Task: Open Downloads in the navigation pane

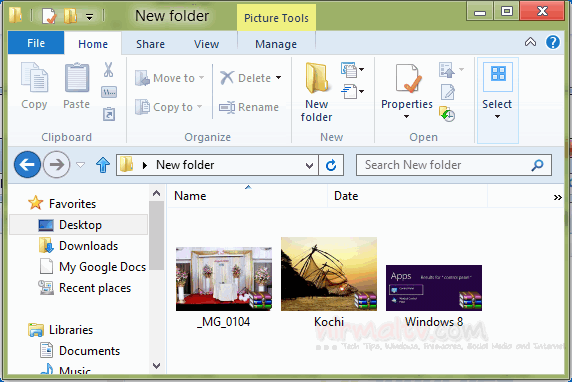Action: pos(88,246)
